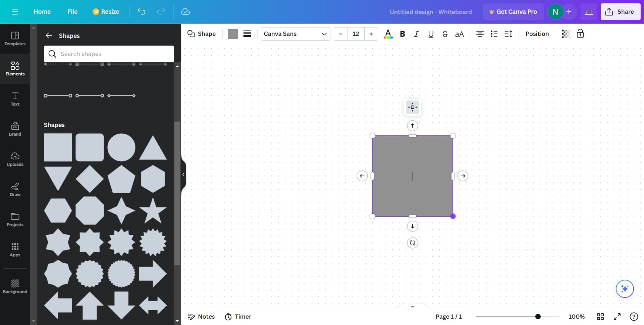Screen dimensions: 644x325
Task: Toggle italic text formatting
Action: tap(416, 34)
